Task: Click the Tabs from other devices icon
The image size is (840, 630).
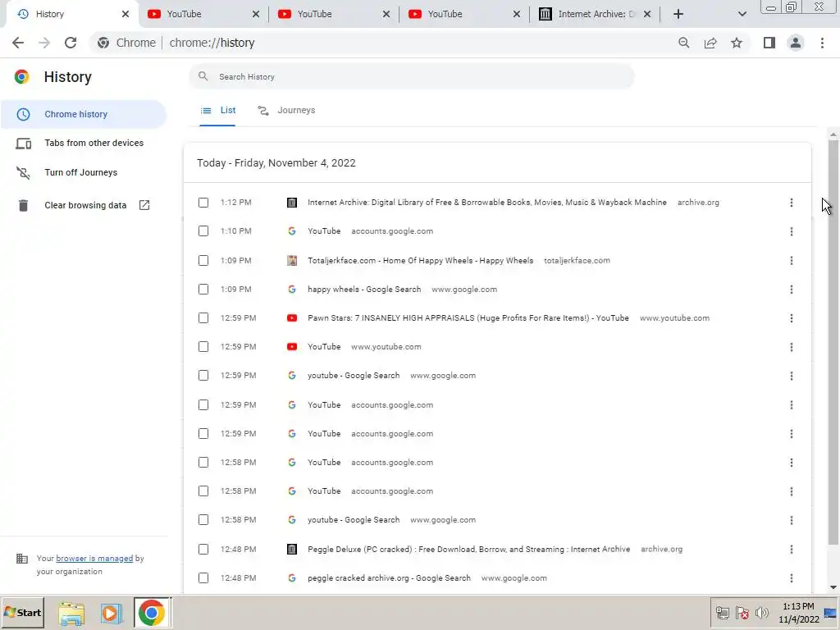Action: pos(23,143)
